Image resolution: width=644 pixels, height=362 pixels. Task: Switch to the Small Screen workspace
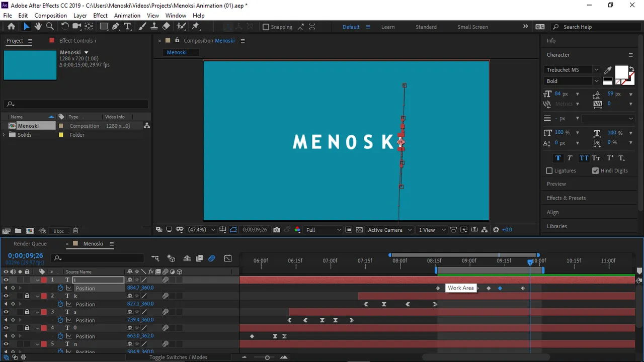coord(472,27)
